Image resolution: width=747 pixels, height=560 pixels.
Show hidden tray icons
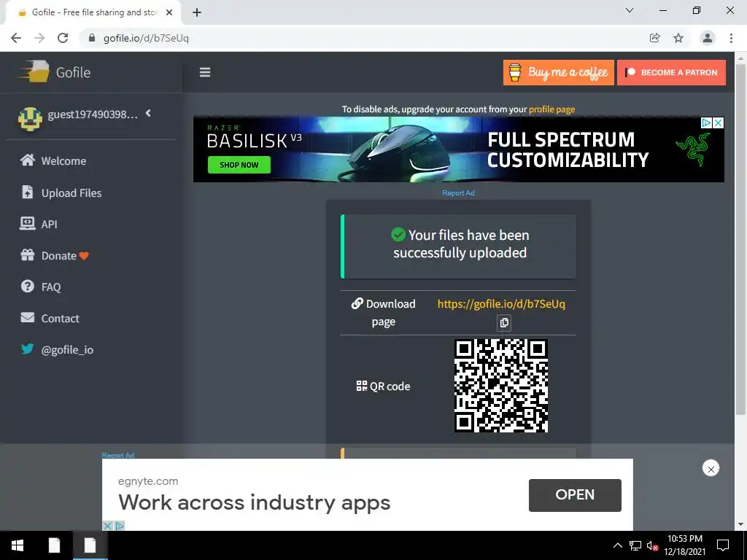tap(617, 545)
